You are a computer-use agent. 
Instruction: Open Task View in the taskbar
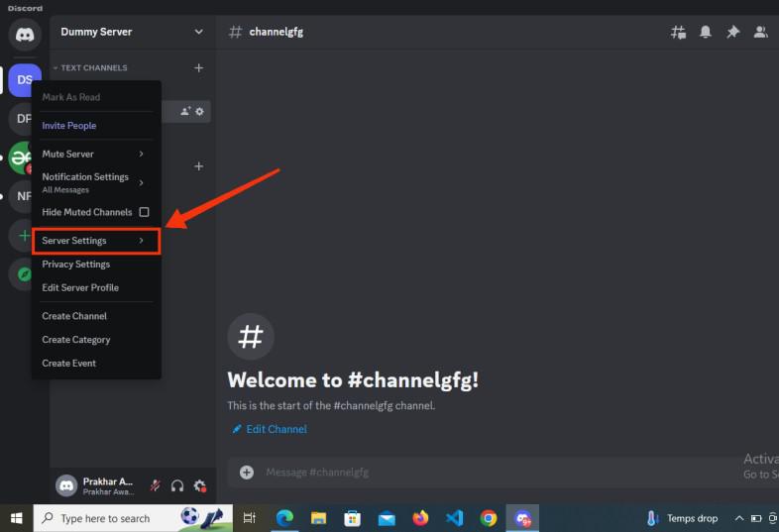(x=249, y=518)
